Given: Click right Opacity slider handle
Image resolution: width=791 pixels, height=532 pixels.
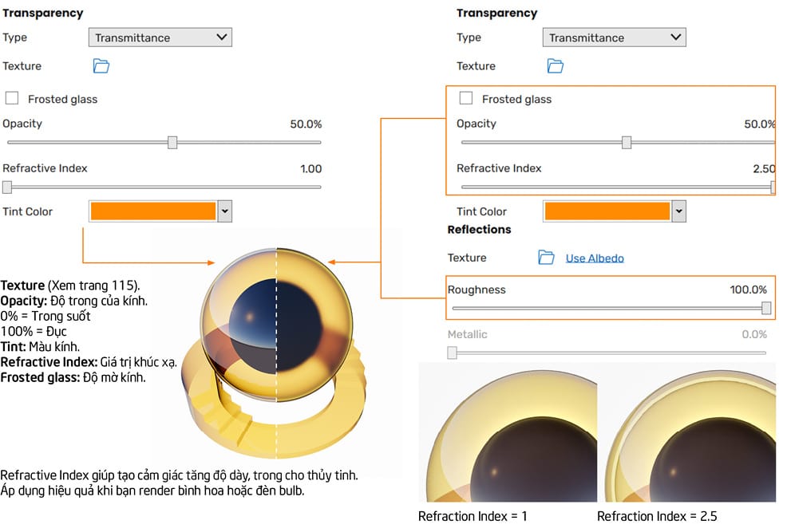Looking at the screenshot, I should tap(627, 143).
